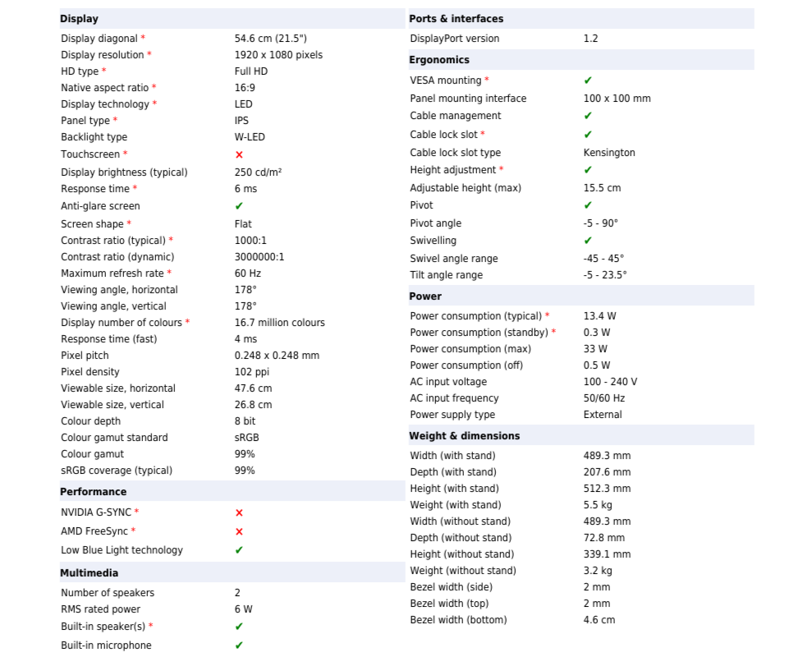Click the Built-in microphone checkmark
Viewport: 812px width, 666px height.
(x=239, y=645)
